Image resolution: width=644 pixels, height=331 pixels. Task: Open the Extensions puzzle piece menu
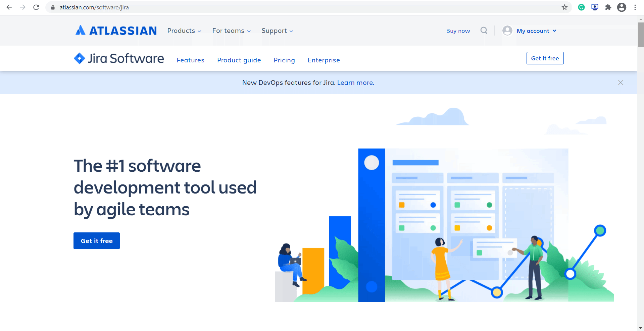(608, 7)
